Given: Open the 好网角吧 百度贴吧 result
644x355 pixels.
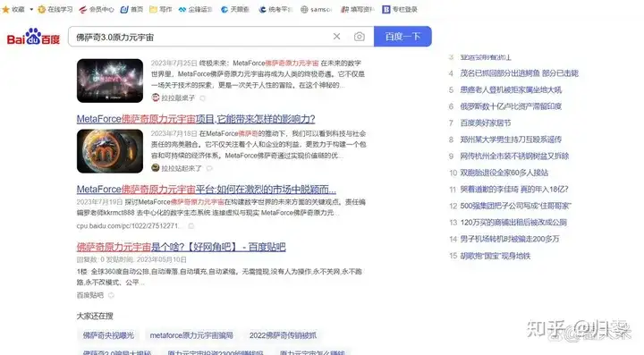Looking at the screenshot, I should [181, 247].
